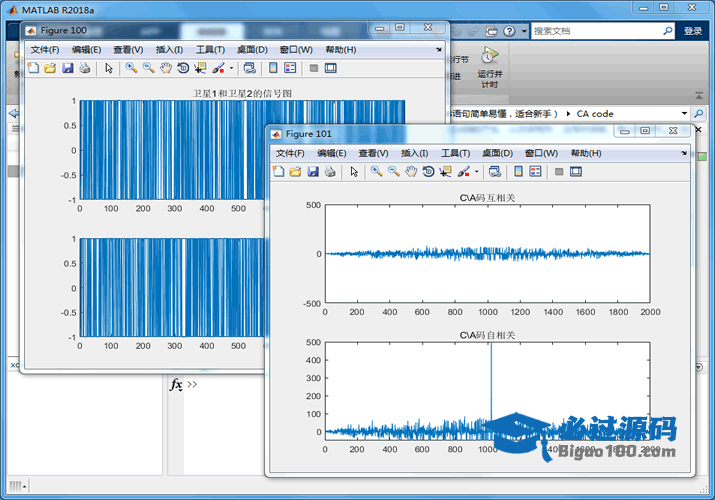Toggle Edit Plot arrow in Figure 100

pos(108,68)
